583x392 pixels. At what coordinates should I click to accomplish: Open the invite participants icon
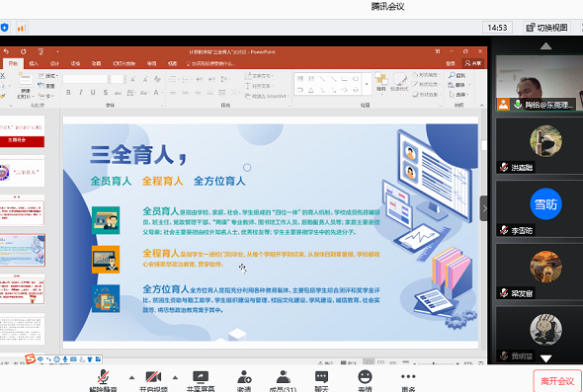244,381
